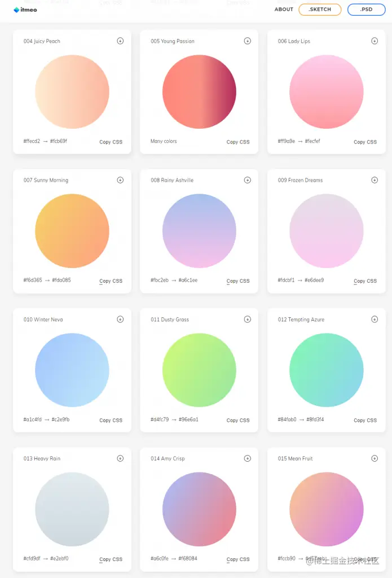Download the 012 Tempting Azure gradient

tap(375, 319)
